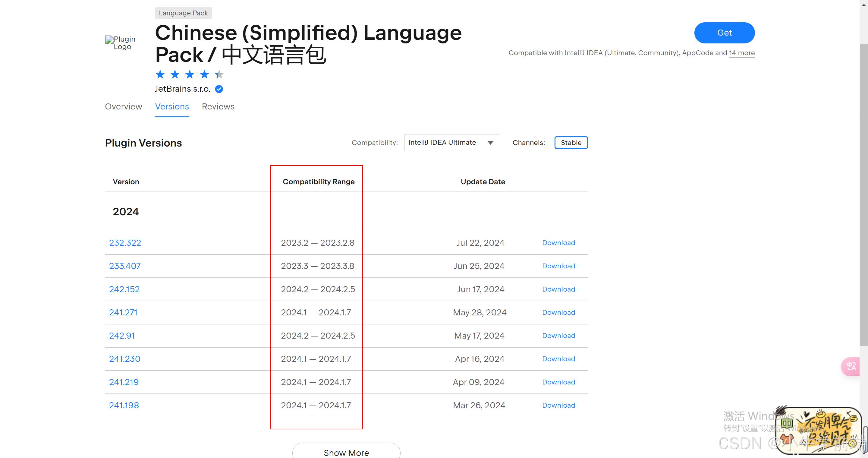The width and height of the screenshot is (868, 458).
Task: Click Show More to load more versions
Action: 346,452
